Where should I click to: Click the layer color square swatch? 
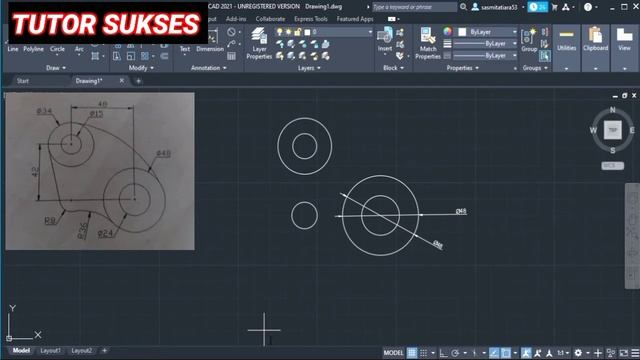307,32
